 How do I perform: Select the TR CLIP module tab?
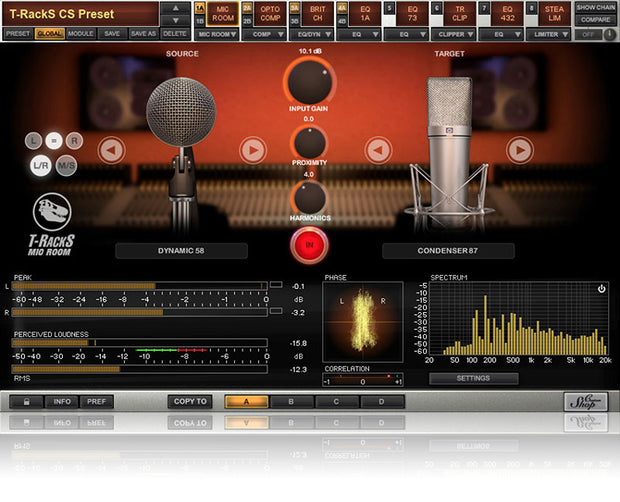[x=460, y=14]
